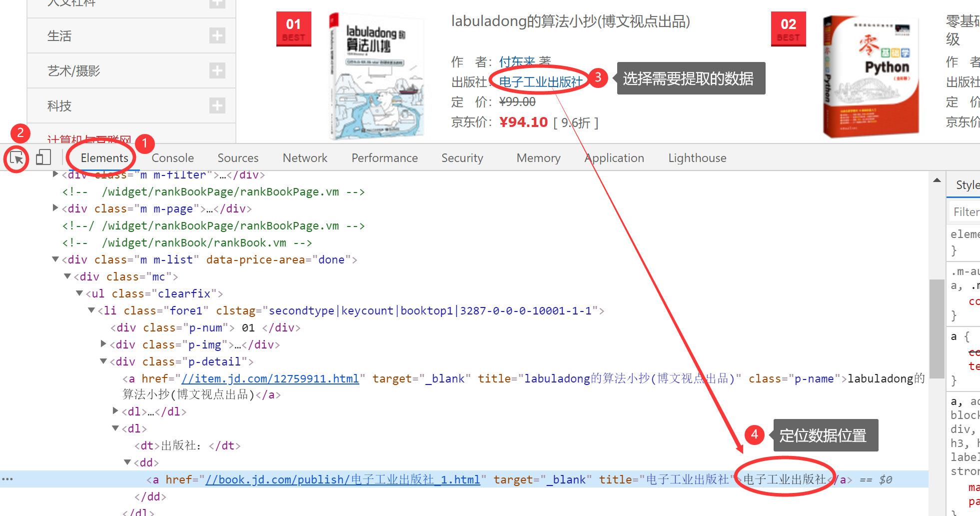The height and width of the screenshot is (516, 980).
Task: Toggle the device toolbar icon
Action: point(43,157)
